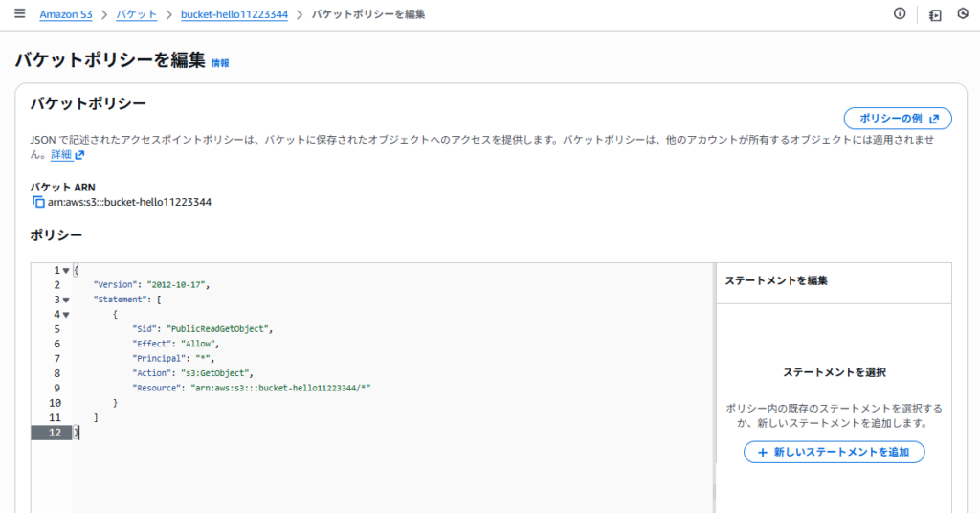Image resolution: width=980 pixels, height=513 pixels.
Task: Click the hexagon icon in top-right corner
Action: click(963, 14)
